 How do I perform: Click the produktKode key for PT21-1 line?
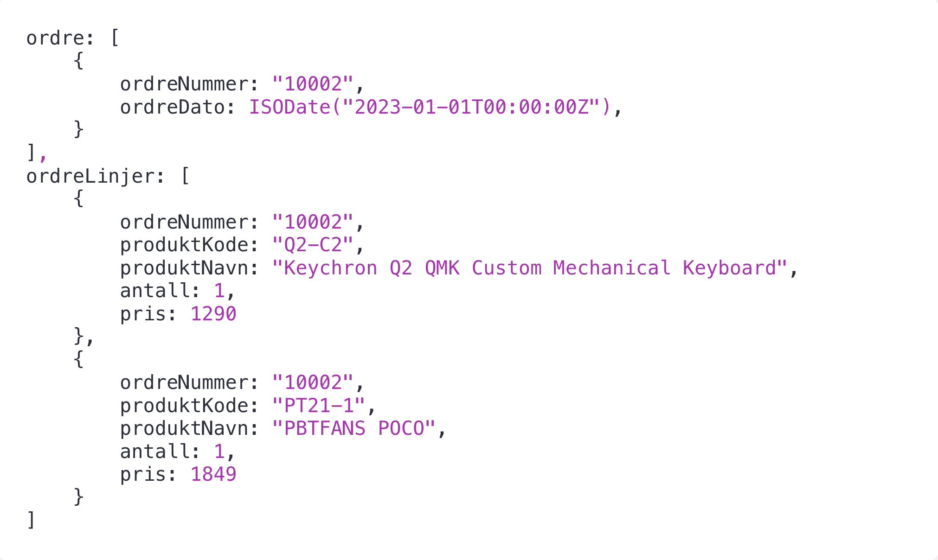pos(184,406)
